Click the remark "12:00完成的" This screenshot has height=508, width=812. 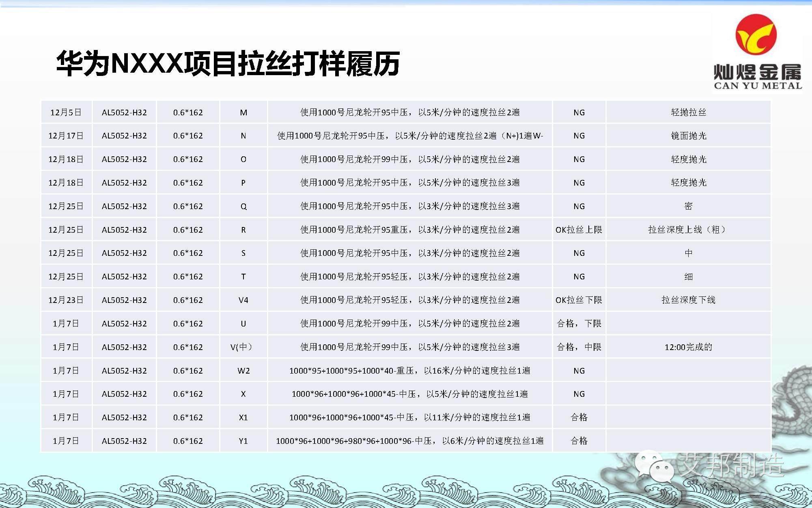point(689,347)
